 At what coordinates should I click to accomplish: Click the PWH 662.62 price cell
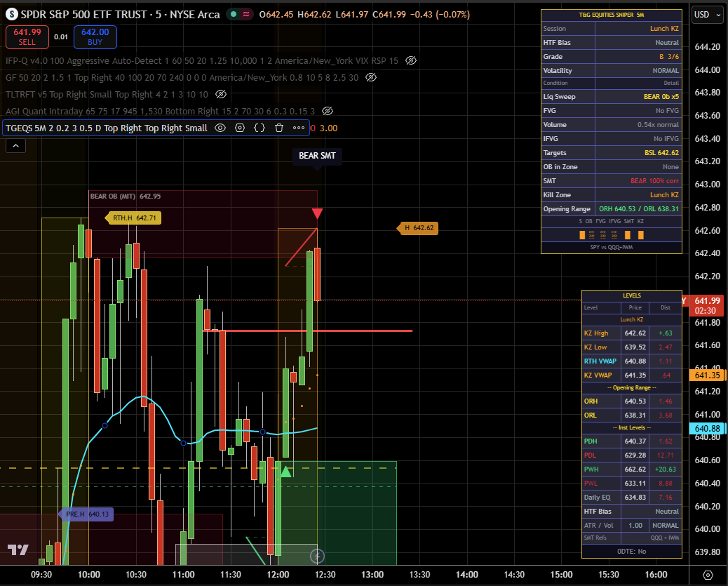click(635, 470)
